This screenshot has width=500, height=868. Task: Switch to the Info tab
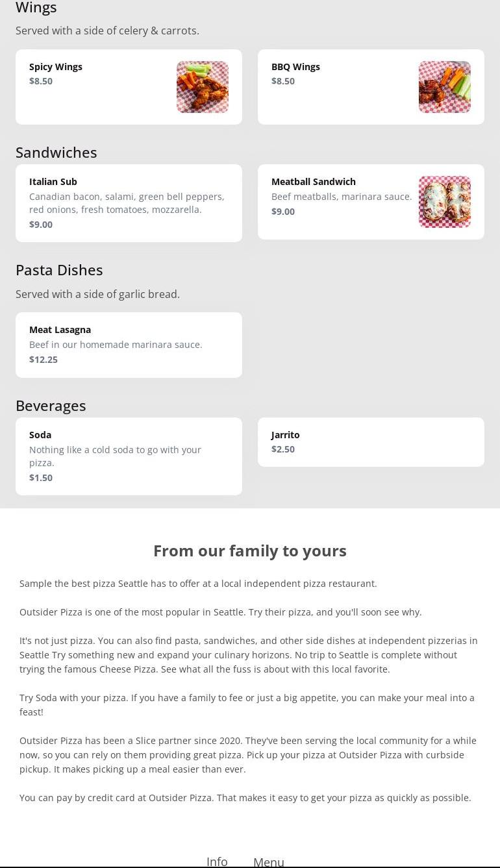pyautogui.click(x=217, y=862)
